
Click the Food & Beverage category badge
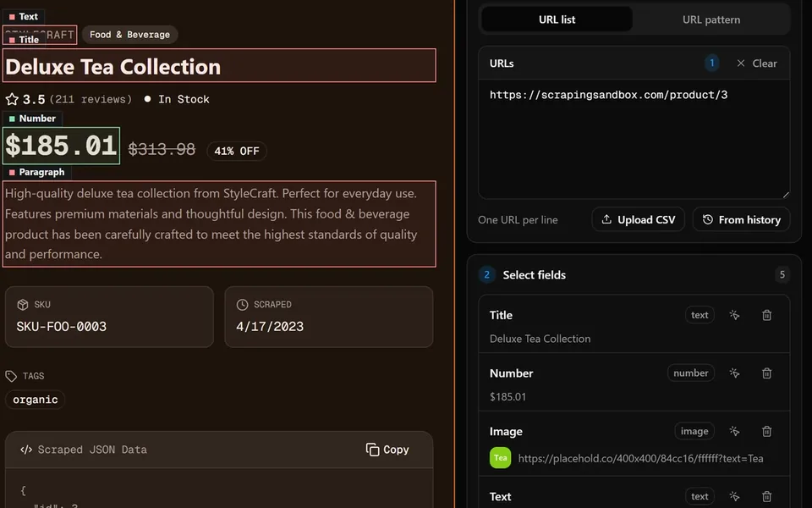click(129, 35)
